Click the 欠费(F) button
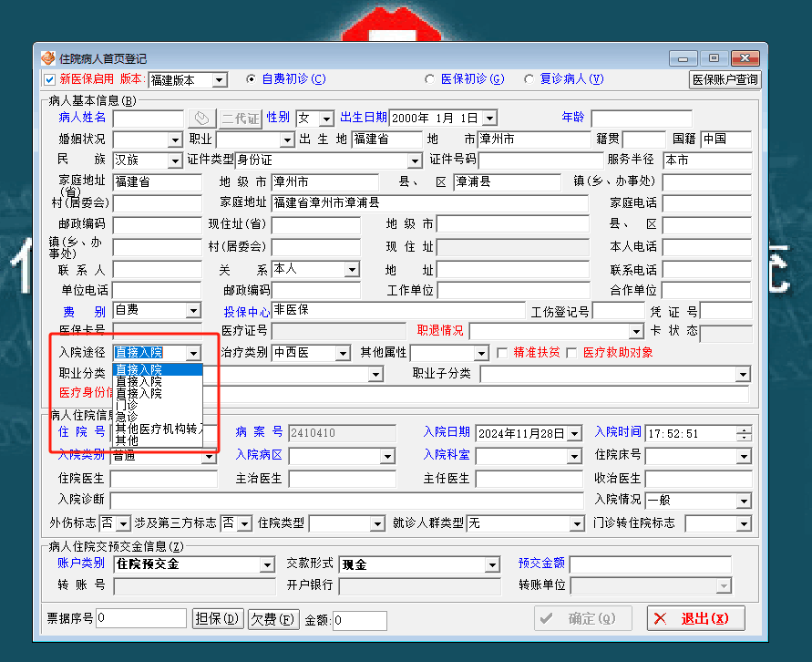Screen dimensions: 812x662 [272, 619]
